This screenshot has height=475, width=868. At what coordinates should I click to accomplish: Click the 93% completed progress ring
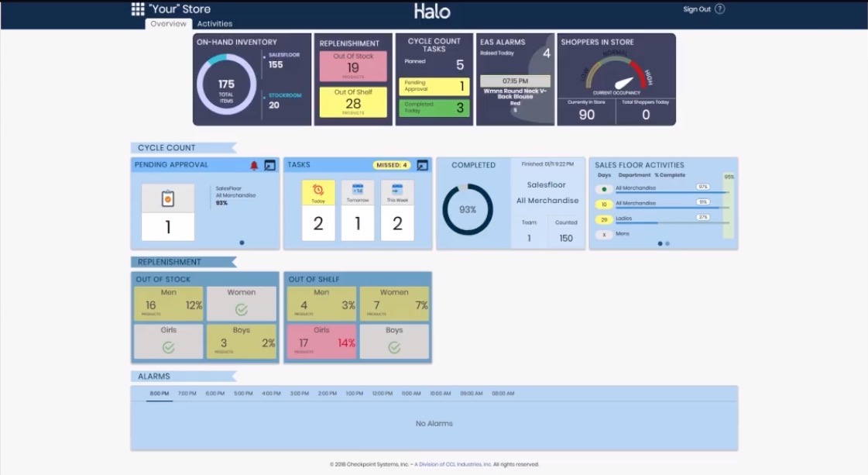coord(468,209)
